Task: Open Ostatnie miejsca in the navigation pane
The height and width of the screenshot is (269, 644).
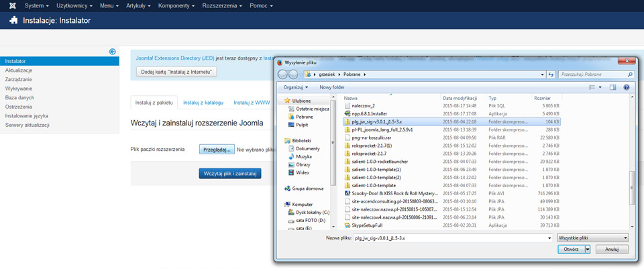Action: [309, 109]
